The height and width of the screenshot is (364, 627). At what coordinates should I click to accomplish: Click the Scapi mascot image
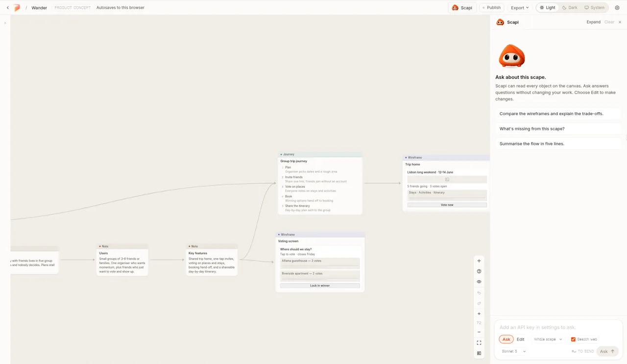511,56
